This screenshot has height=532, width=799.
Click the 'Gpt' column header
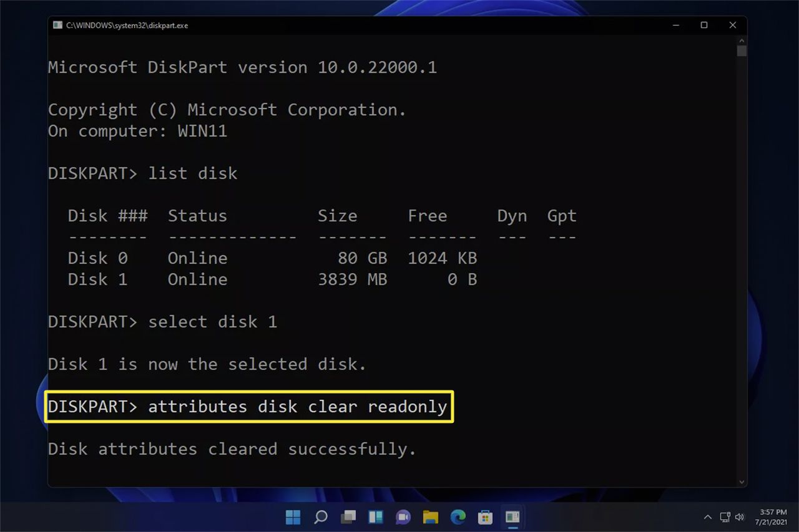(562, 217)
